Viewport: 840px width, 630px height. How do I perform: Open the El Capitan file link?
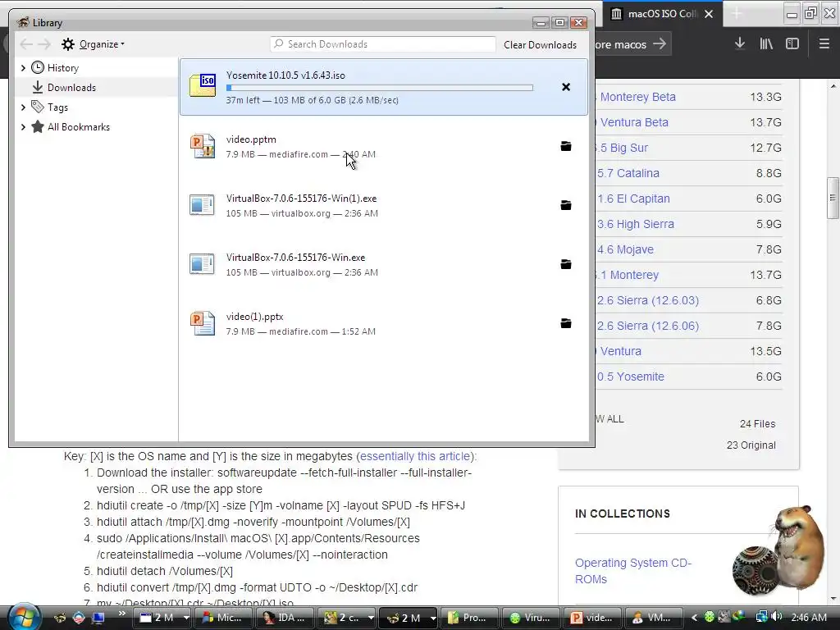pyautogui.click(x=634, y=199)
